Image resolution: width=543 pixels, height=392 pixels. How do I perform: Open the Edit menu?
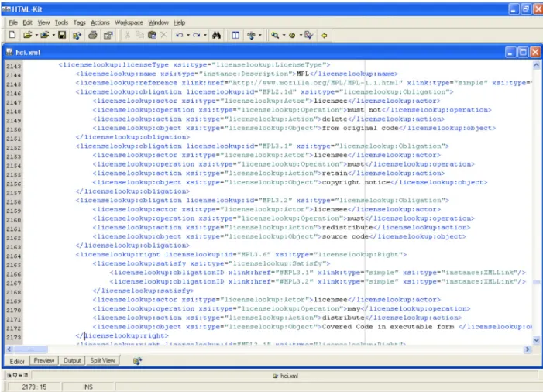coord(27,22)
